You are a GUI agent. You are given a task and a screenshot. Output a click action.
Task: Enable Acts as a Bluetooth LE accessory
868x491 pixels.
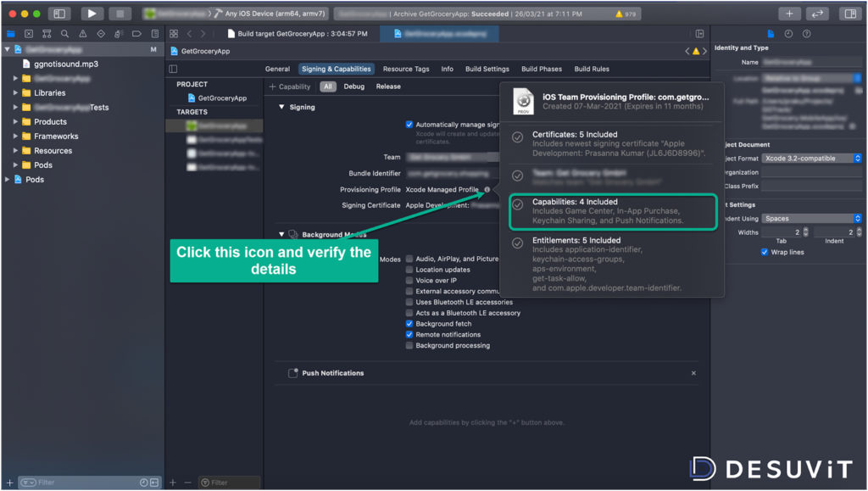(409, 313)
